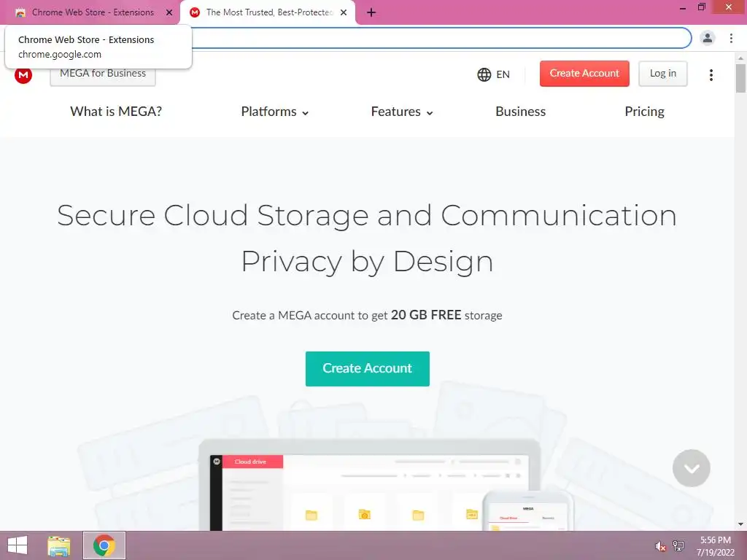Expand the Platforms dropdown menu

pyautogui.click(x=275, y=112)
